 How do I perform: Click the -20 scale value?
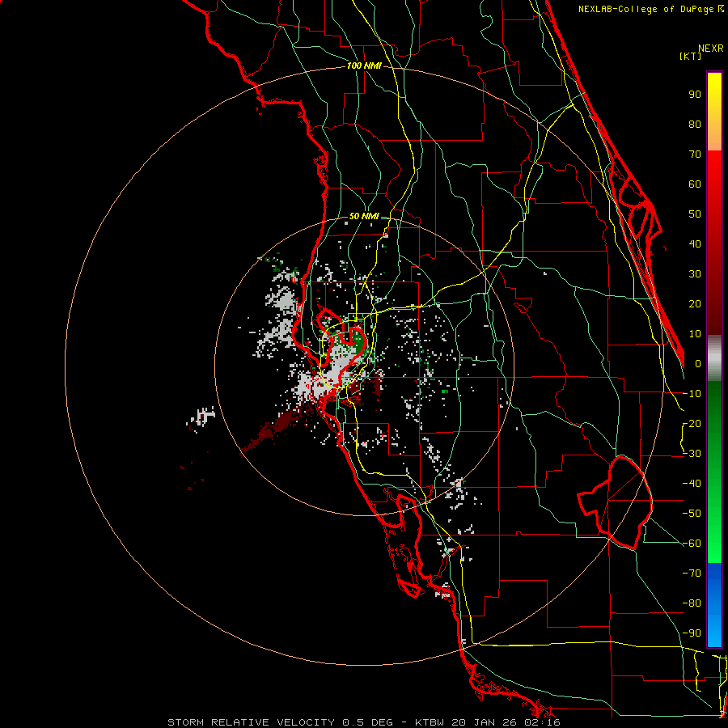coord(692,424)
